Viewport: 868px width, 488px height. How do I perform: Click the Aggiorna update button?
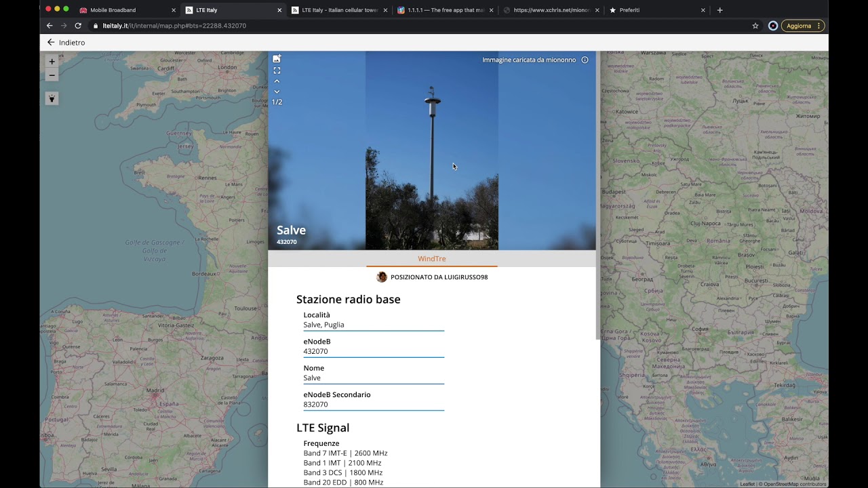click(803, 26)
